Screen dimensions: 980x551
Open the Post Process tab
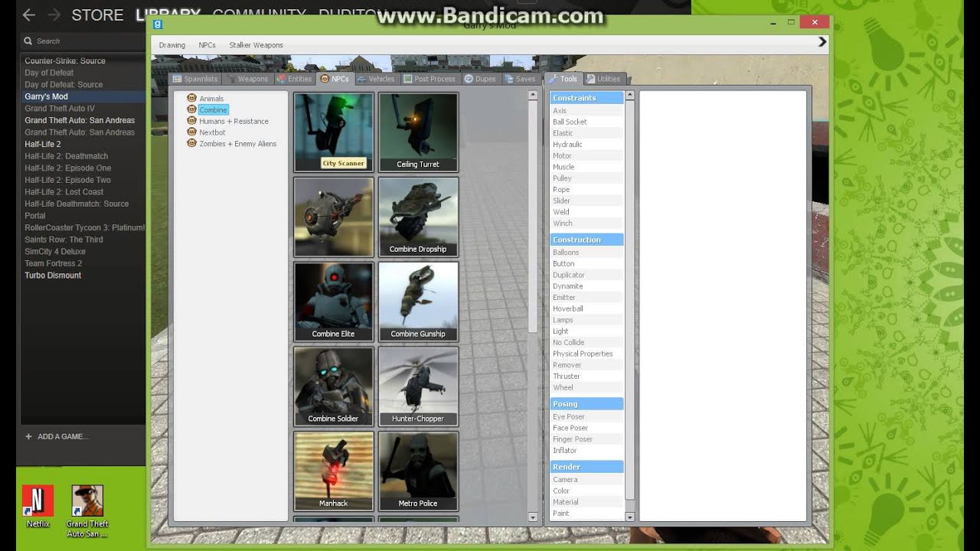430,79
